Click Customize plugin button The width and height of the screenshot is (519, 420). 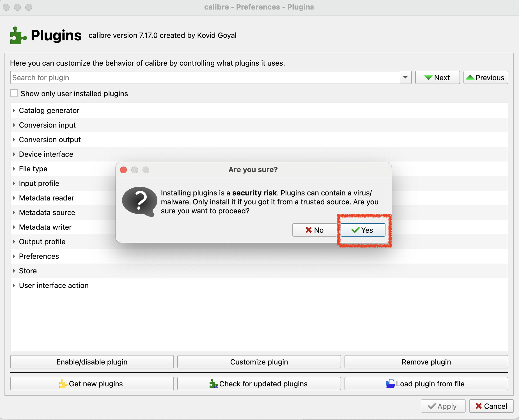click(259, 362)
